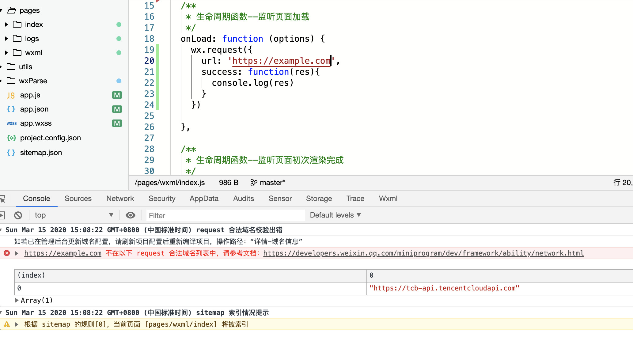
Task: Expand the logs folder arrow
Action: (x=6, y=39)
